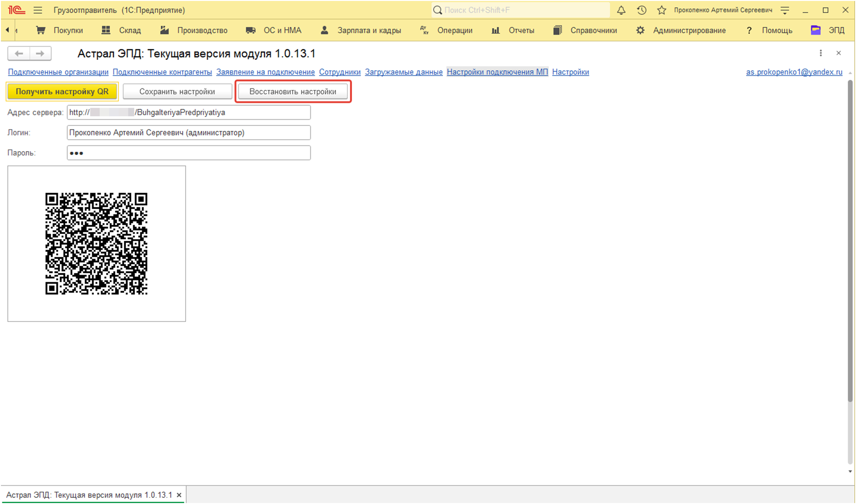Image resolution: width=856 pixels, height=504 pixels.
Task: Focus the Адрес сервера input field
Action: pos(188,112)
